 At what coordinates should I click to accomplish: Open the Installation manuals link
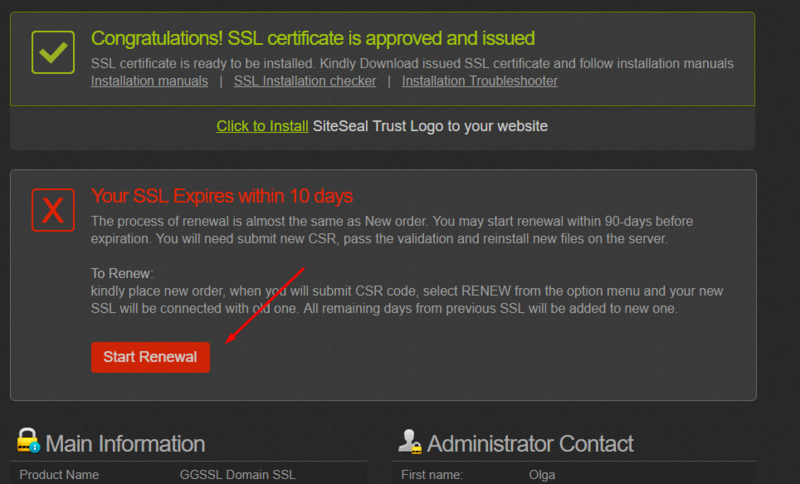(149, 81)
